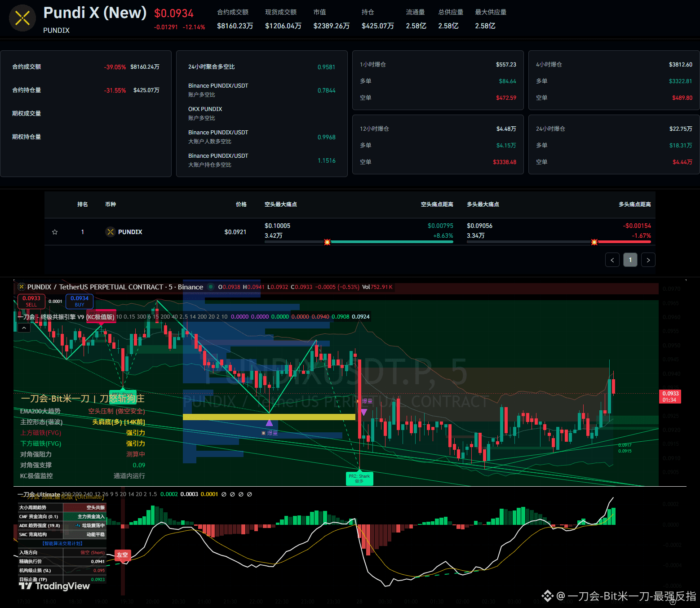Go to the previous table page
The width and height of the screenshot is (700, 608).
[x=612, y=260]
